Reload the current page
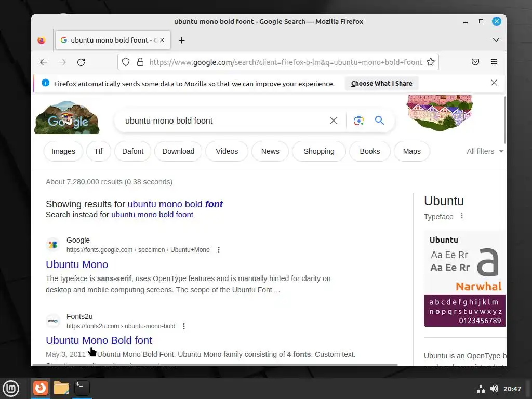 click(81, 62)
